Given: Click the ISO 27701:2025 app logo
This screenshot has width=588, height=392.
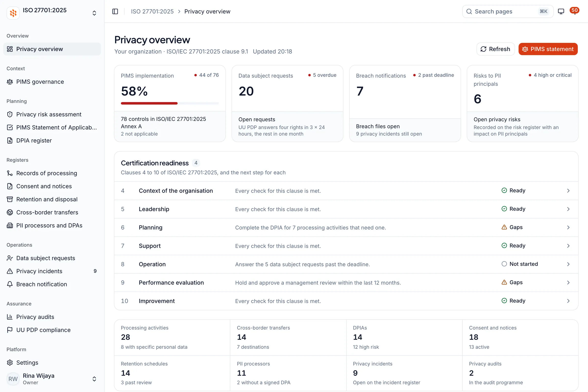Looking at the screenshot, I should click(13, 13).
